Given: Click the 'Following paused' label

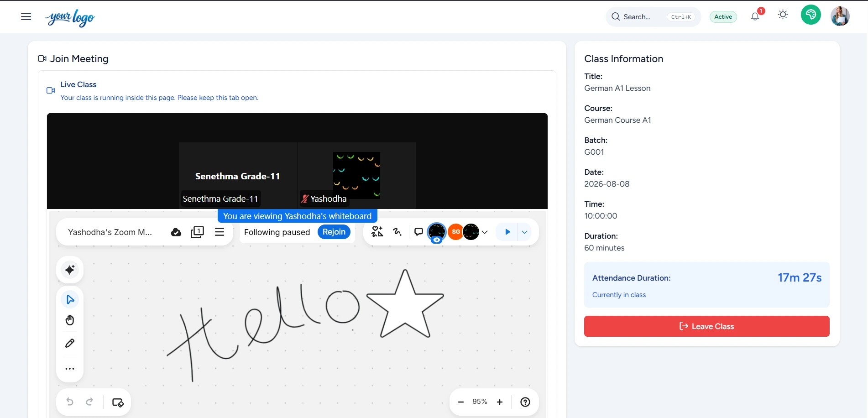Looking at the screenshot, I should coord(277,232).
